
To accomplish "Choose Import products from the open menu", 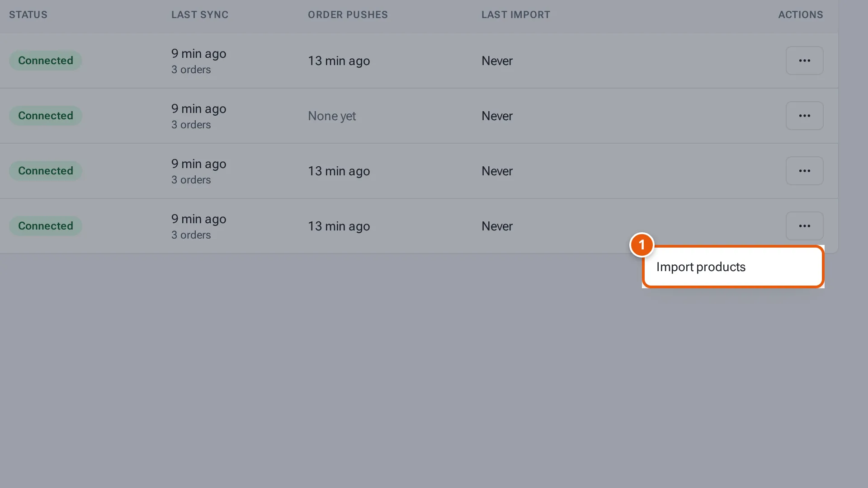I will tap(733, 267).
